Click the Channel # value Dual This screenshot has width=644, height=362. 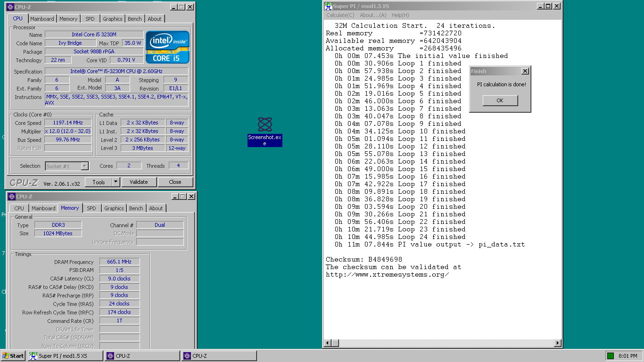[x=160, y=225]
